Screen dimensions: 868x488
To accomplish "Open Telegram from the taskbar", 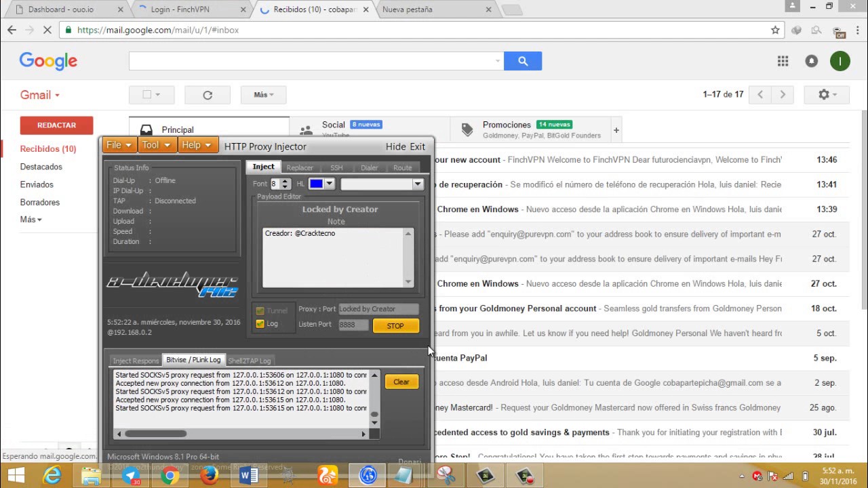I will tap(131, 476).
